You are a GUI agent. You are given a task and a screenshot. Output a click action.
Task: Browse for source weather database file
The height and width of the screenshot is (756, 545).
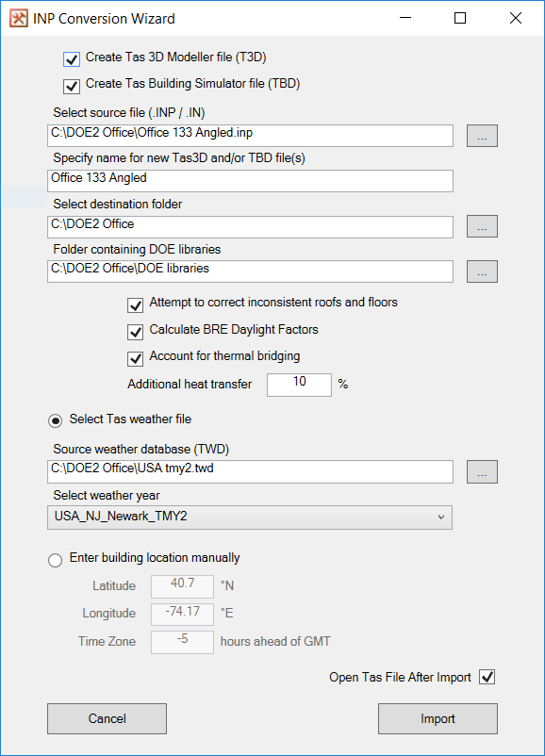(x=482, y=471)
